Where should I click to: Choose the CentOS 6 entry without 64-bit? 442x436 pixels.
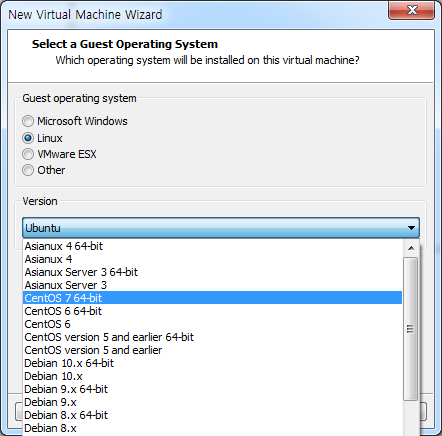click(x=212, y=324)
